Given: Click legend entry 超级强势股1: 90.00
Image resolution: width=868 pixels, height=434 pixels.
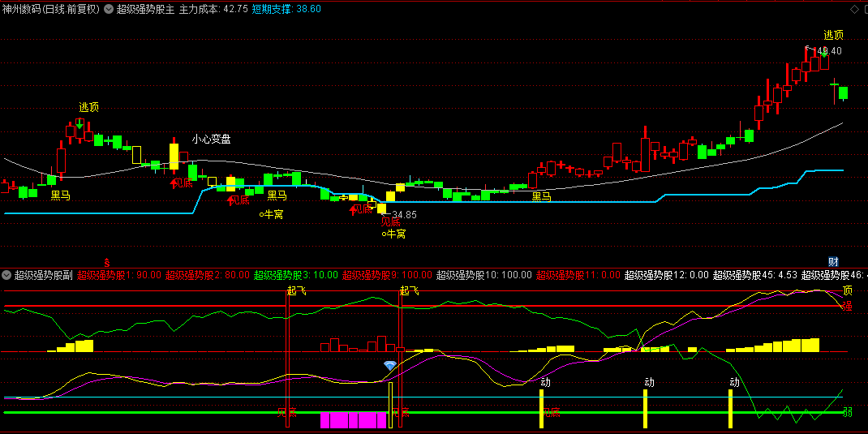Looking at the screenshot, I should (x=119, y=274).
